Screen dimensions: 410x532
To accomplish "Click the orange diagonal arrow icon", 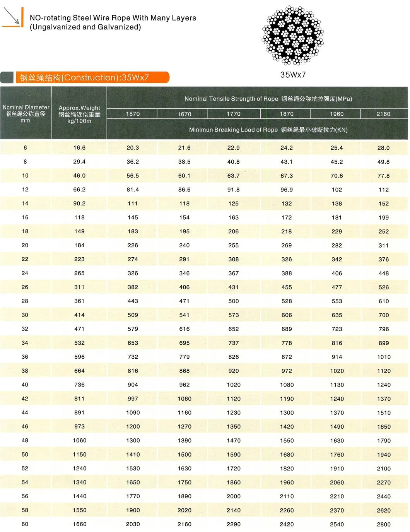I will coord(12,17).
